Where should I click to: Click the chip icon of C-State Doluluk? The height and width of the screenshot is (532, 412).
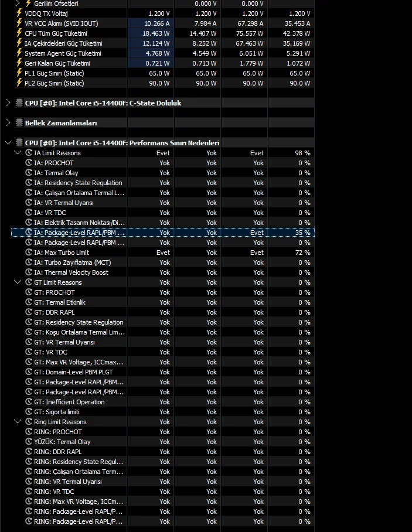[x=19, y=103]
